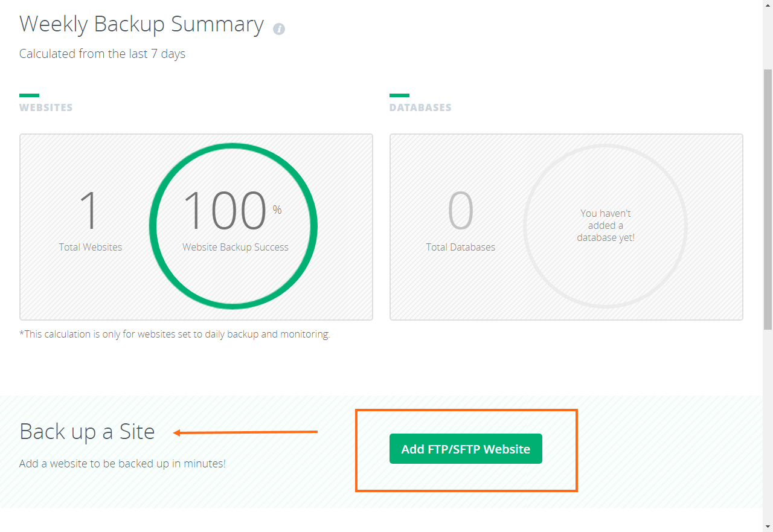Switch to the WEBSITES section
The image size is (773, 532).
46,107
